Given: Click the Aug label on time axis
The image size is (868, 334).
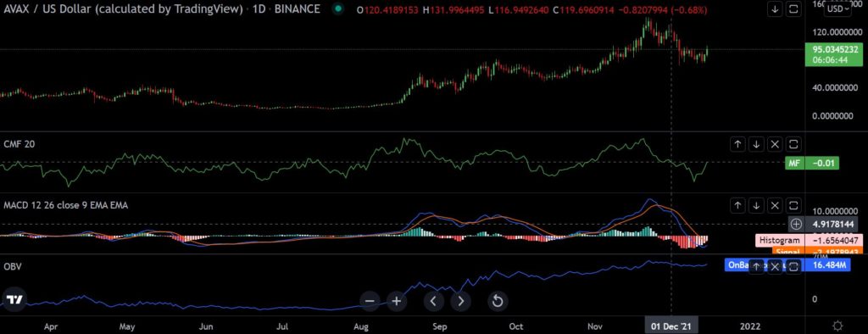Looking at the screenshot, I should pos(361,326).
